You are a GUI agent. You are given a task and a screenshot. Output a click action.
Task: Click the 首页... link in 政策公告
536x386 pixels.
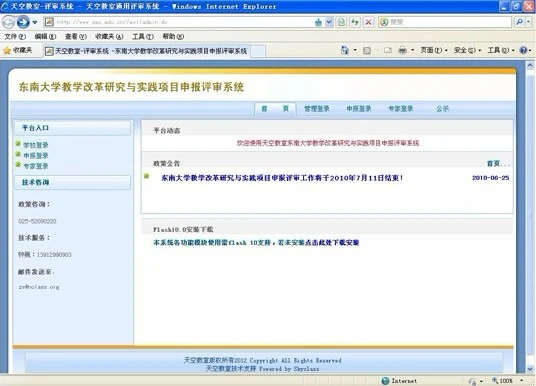[498, 164]
